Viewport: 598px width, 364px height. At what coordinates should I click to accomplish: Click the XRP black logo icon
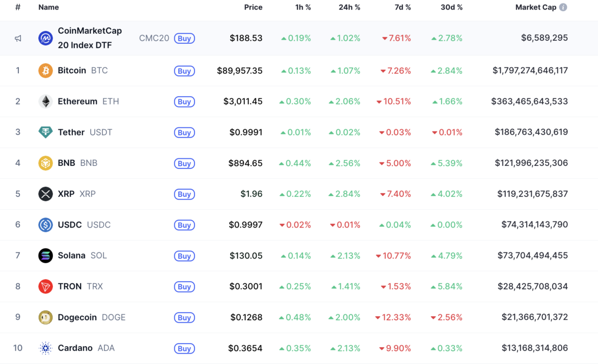[x=45, y=194]
